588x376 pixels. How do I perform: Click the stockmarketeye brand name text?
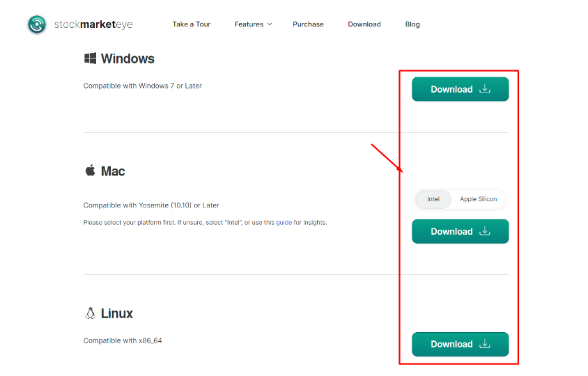[x=93, y=24]
